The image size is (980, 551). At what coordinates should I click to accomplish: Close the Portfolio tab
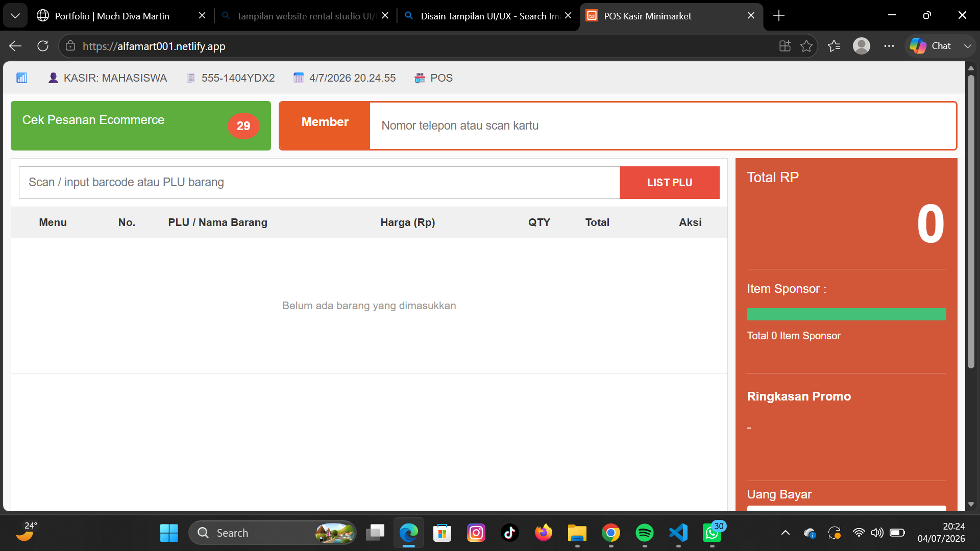coord(202,16)
